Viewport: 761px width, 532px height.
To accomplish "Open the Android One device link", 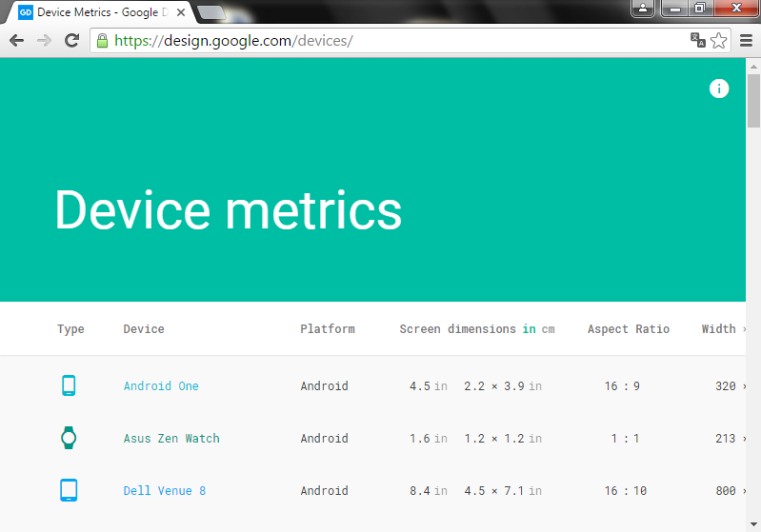I will tap(161, 386).
